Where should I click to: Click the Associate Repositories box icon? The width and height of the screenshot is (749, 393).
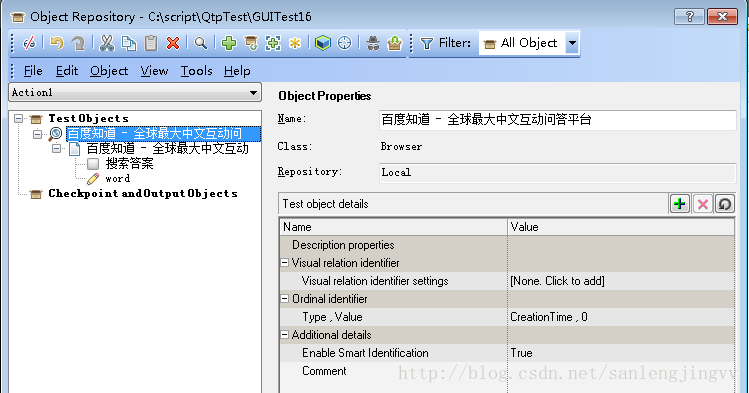click(395, 43)
